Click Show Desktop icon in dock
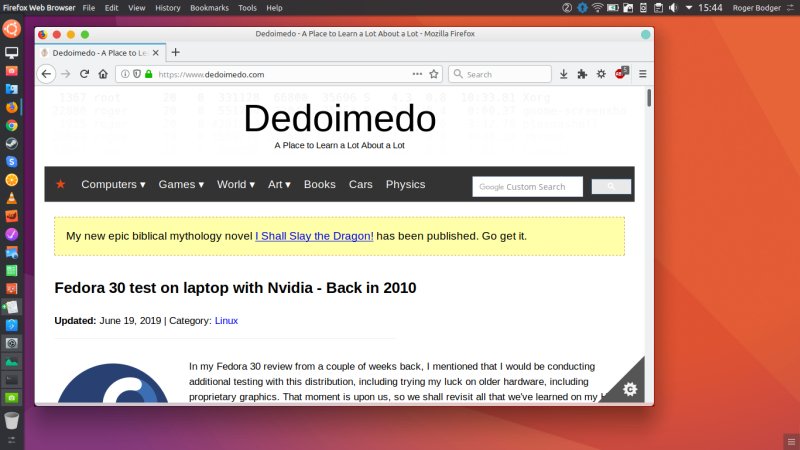800x450 pixels. pos(11,52)
